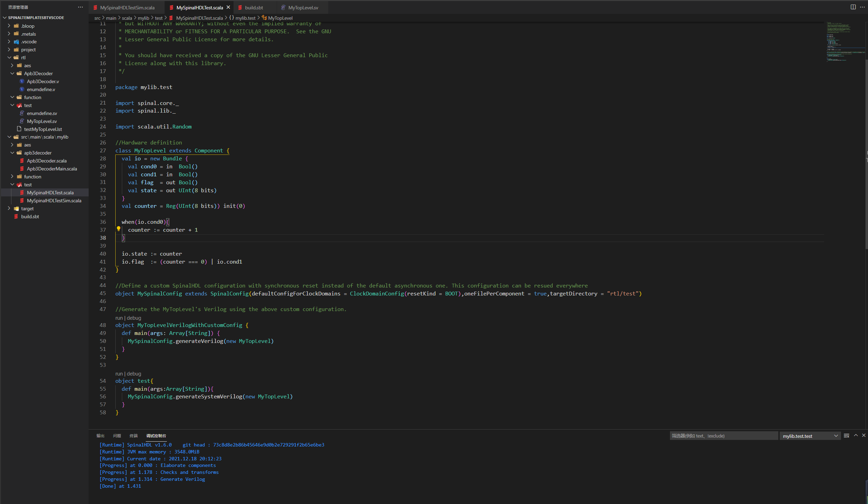Open Apb3DecoderMain.scala source file

coord(52,169)
